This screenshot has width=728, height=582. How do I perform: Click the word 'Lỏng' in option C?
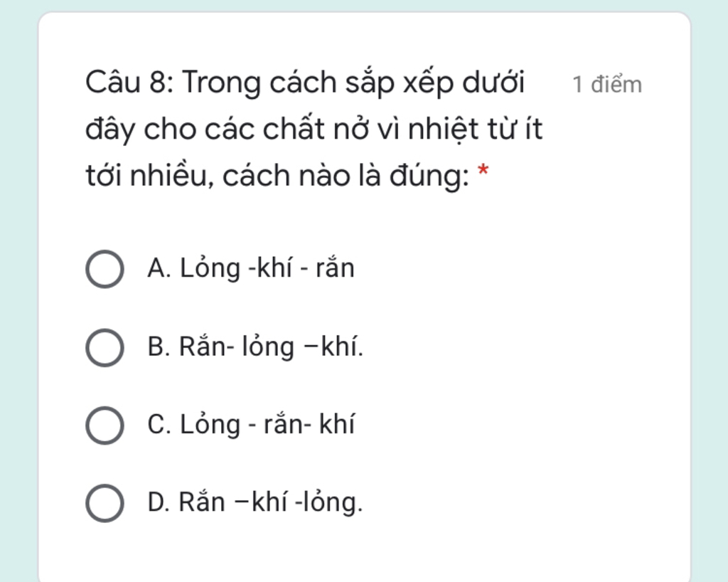coord(210,425)
